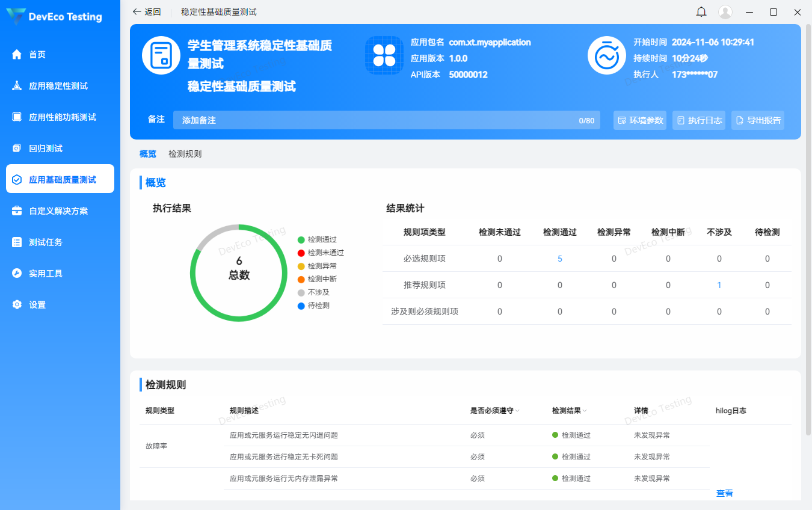Open 测试任务 in the sidebar
This screenshot has height=510, width=812.
pyautogui.click(x=60, y=242)
